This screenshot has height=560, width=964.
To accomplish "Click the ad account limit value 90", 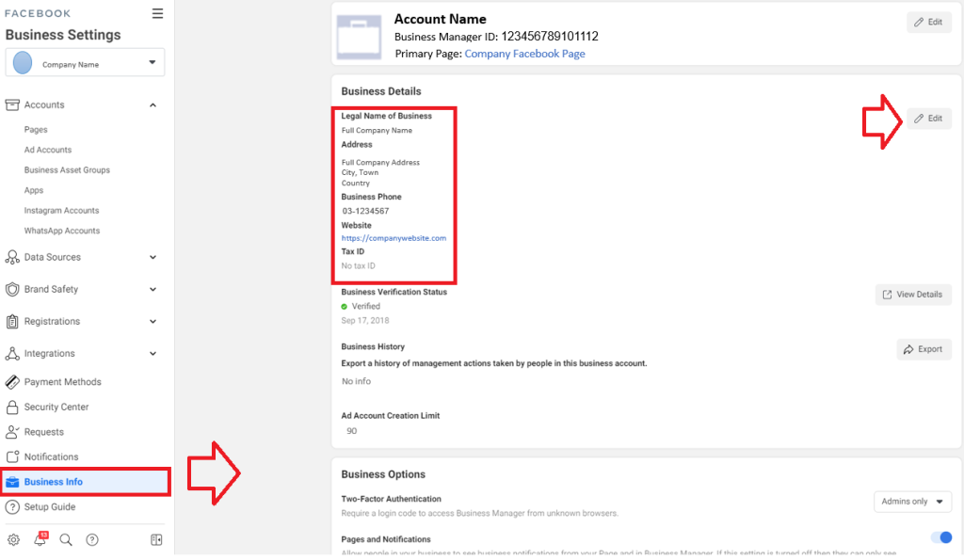I will point(352,431).
